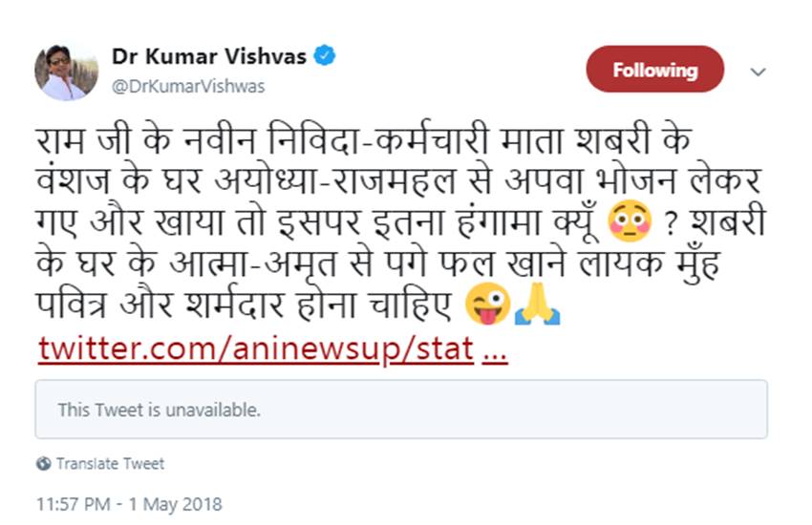The height and width of the screenshot is (525, 812).
Task: Click the folded hands emoji
Action: (537, 305)
